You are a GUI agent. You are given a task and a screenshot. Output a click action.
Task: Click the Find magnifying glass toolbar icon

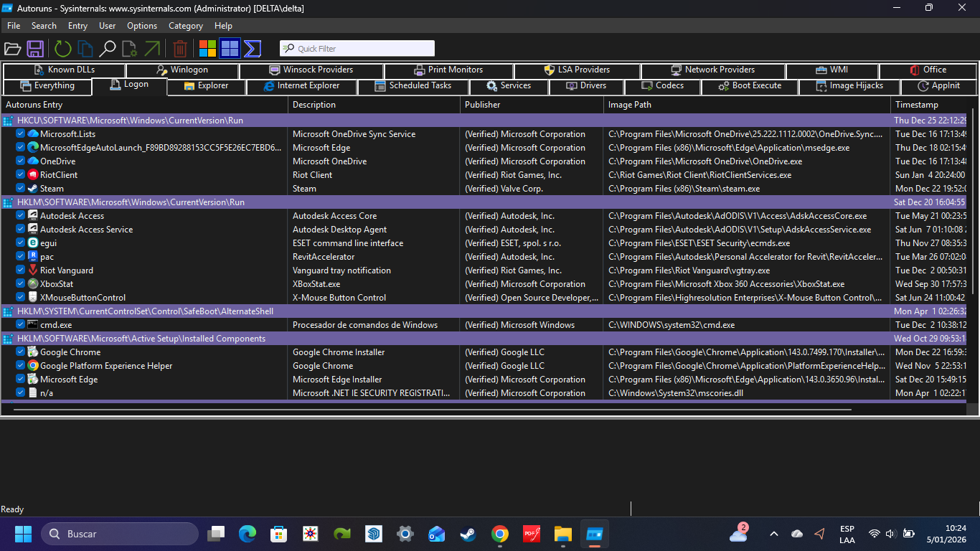point(108,49)
